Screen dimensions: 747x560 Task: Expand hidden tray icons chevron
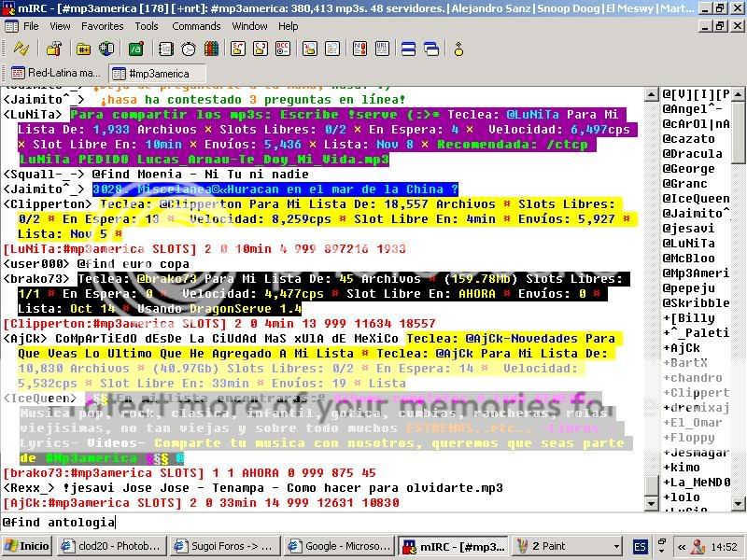pos(682,547)
